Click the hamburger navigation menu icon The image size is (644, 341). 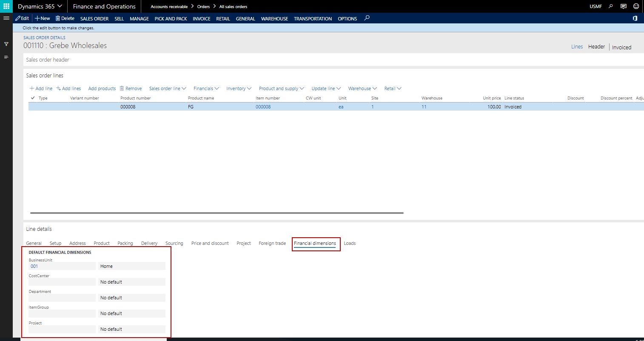tap(6, 18)
